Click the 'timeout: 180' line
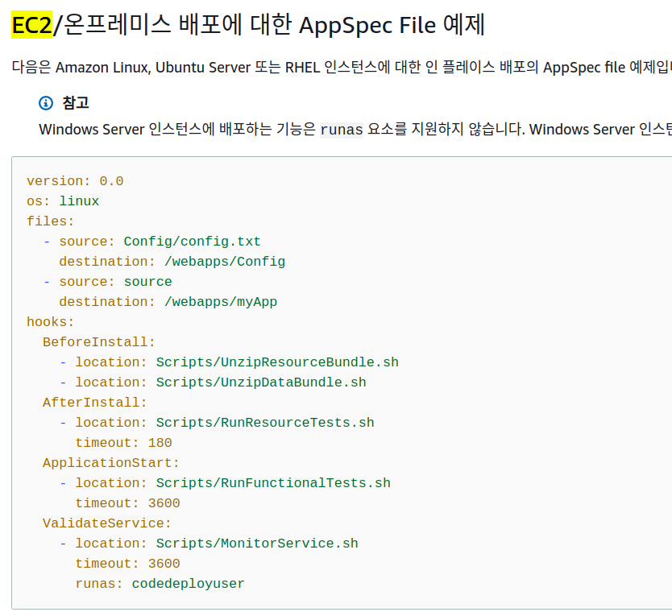The height and width of the screenshot is (616, 672). (124, 443)
